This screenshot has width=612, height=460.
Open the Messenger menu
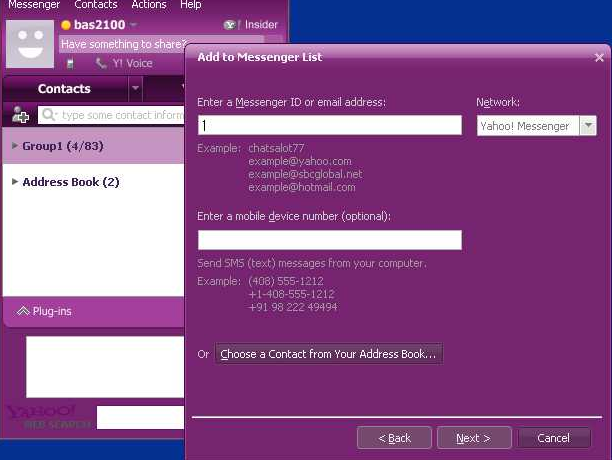(34, 5)
